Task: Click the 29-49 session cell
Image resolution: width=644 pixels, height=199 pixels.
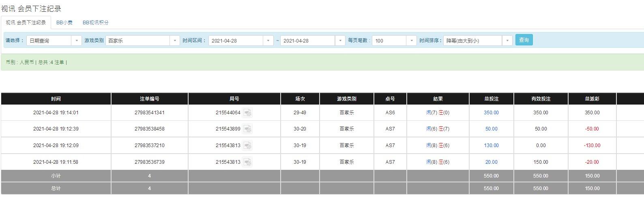Action: (300, 113)
